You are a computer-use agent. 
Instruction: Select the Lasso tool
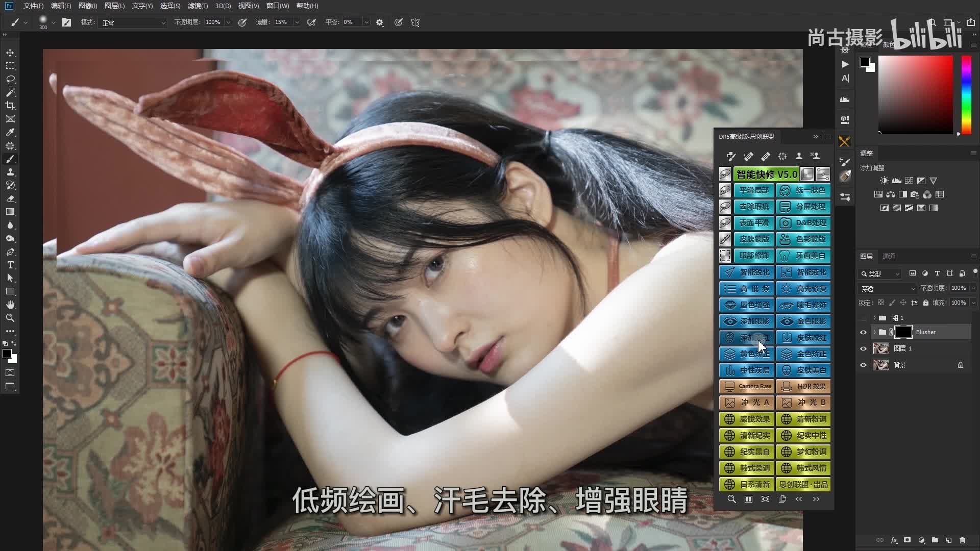10,80
